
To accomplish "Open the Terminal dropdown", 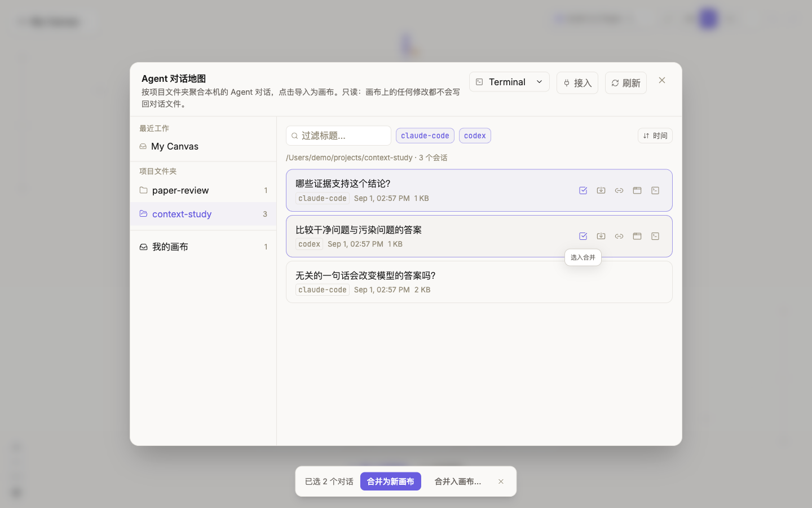I will [x=509, y=82].
